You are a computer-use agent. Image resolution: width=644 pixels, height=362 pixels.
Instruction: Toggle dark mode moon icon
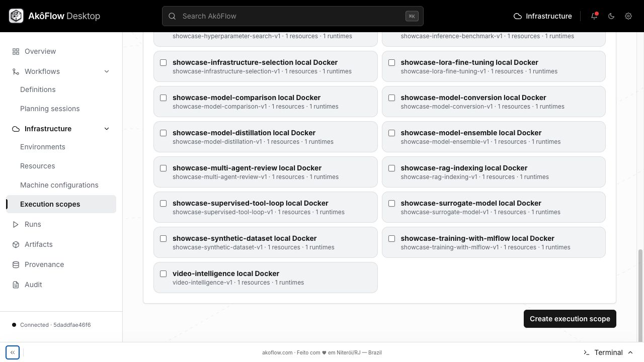click(x=611, y=16)
